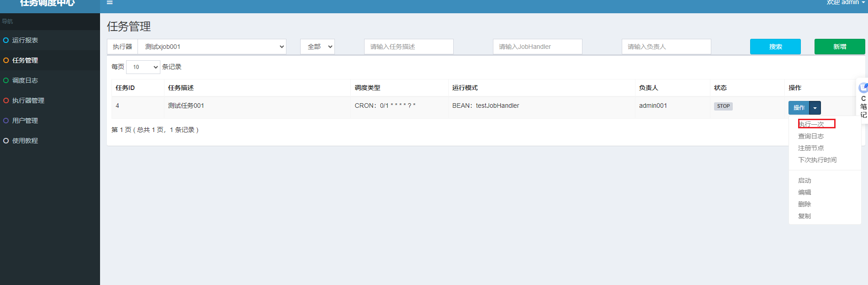This screenshot has width=868, height=285.
Task: Click the 任务调度中心 logo title
Action: coord(48,3)
